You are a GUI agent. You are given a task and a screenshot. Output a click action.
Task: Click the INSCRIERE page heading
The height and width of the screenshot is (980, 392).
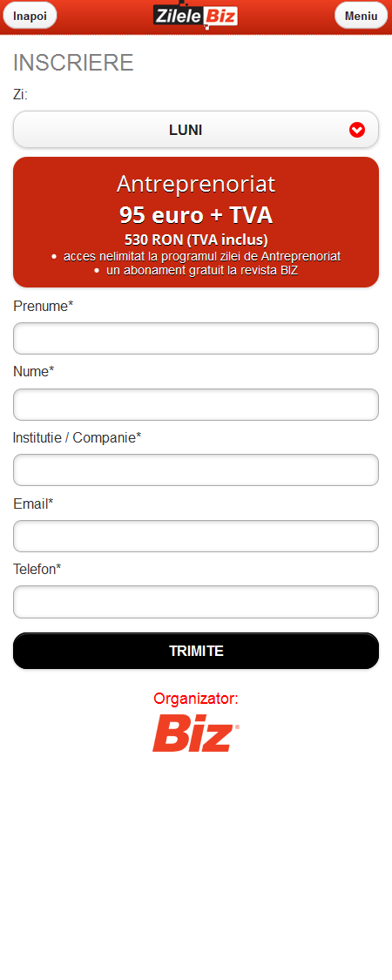[73, 63]
